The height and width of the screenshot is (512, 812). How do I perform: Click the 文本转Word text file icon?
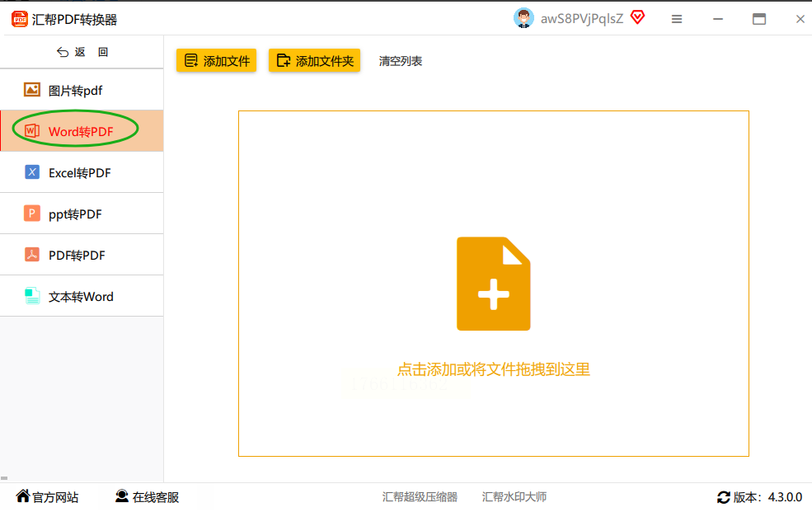32,296
